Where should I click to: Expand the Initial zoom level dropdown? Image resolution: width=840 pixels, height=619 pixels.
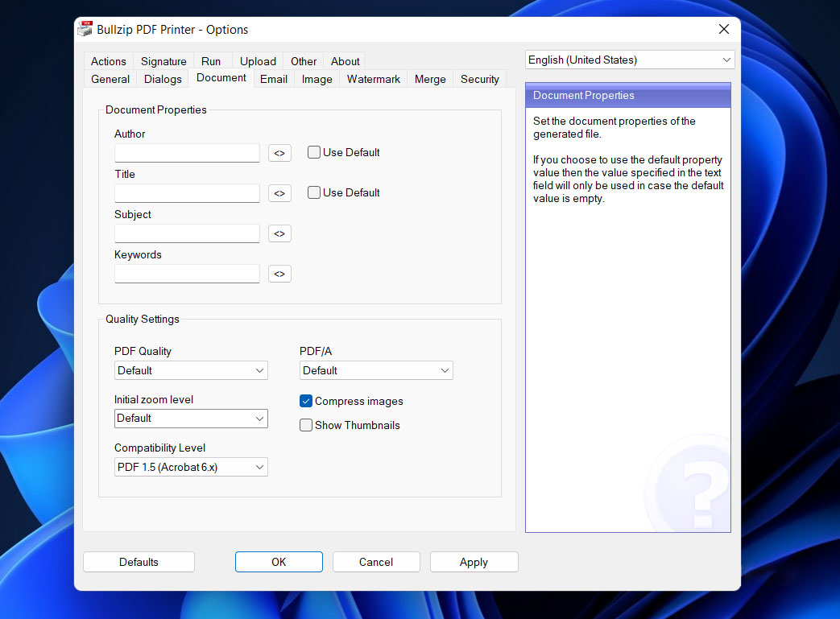[x=191, y=419]
